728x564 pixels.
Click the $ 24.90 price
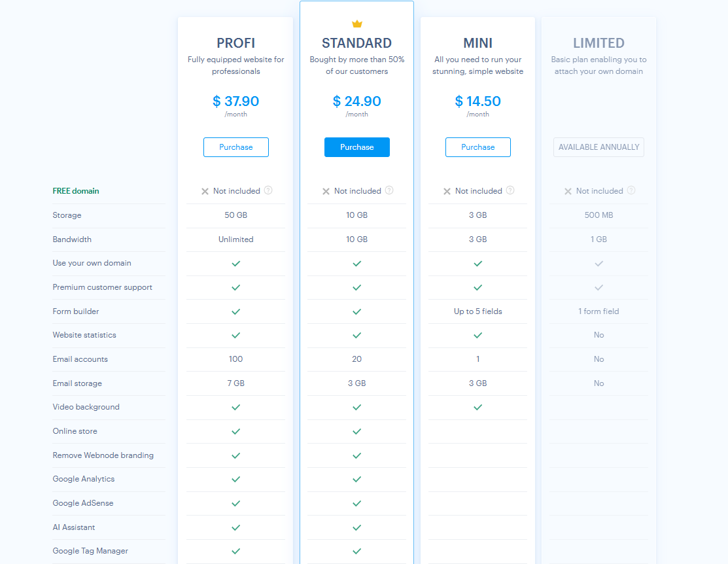[x=357, y=101]
